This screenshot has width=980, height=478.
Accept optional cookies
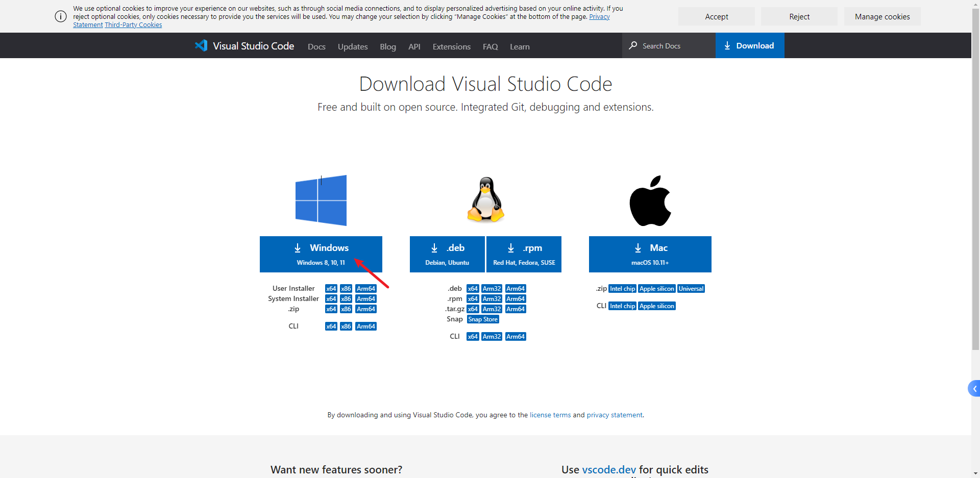pos(717,16)
